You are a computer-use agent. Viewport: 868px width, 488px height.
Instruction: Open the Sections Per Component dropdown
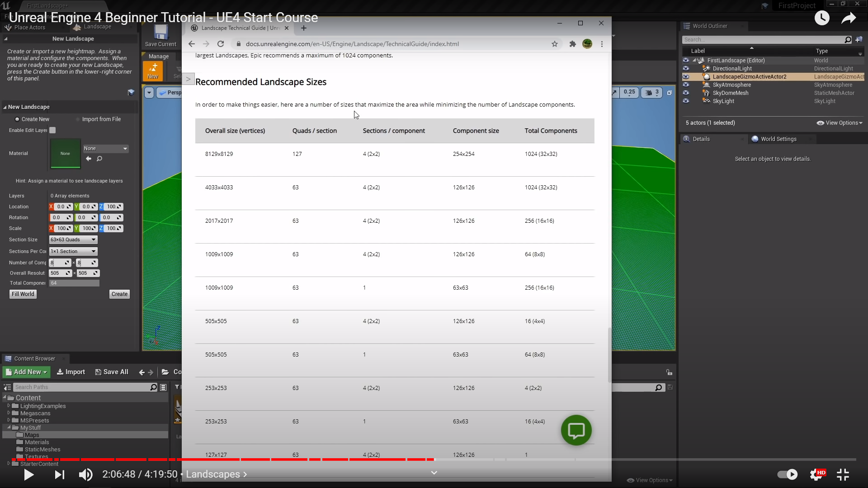(x=73, y=251)
